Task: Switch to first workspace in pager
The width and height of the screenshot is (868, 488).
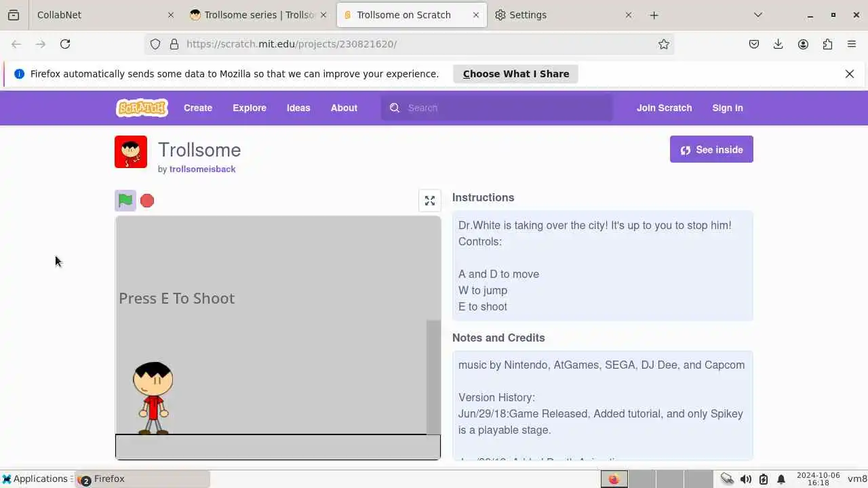Action: (x=614, y=479)
